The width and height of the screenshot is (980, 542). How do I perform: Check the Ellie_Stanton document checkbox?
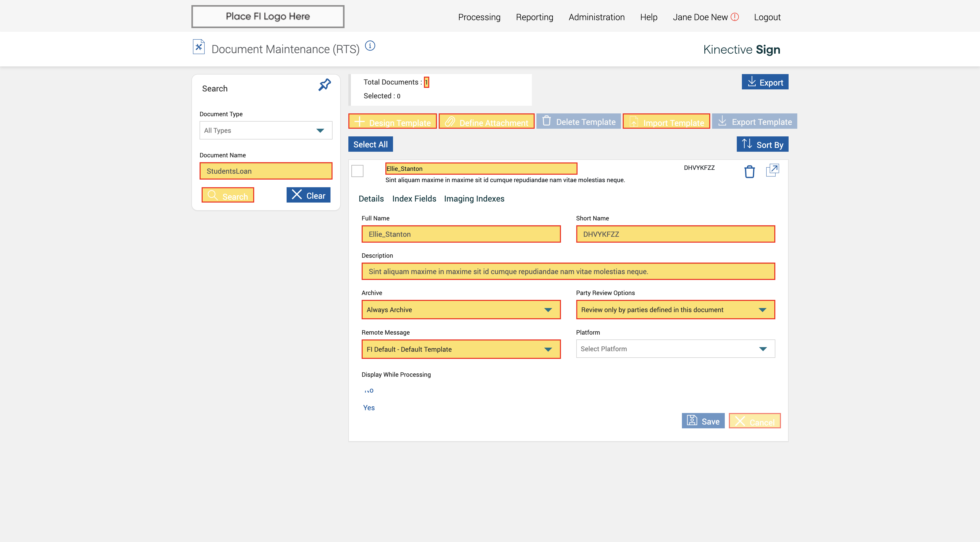click(357, 171)
